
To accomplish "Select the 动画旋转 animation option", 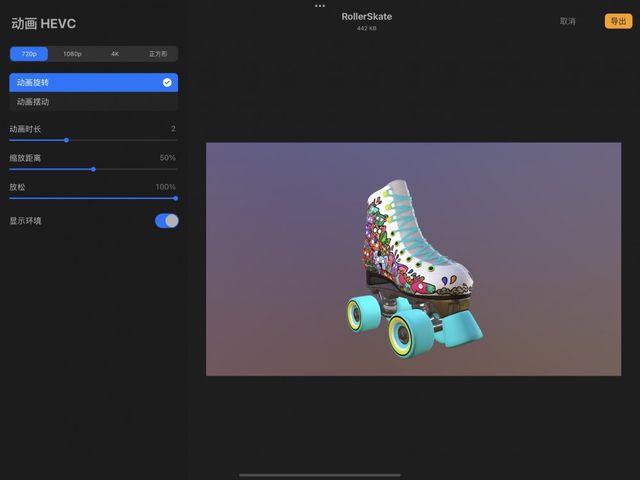I will pyautogui.click(x=93, y=82).
